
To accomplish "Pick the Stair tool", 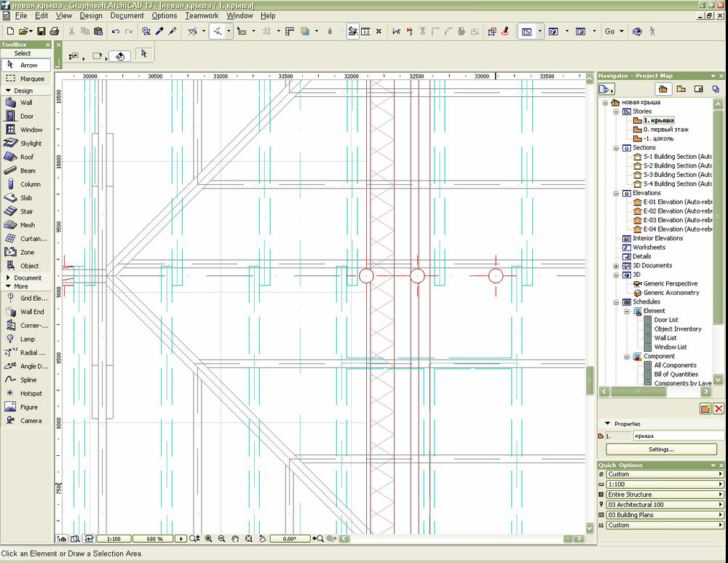I will tap(25, 211).
